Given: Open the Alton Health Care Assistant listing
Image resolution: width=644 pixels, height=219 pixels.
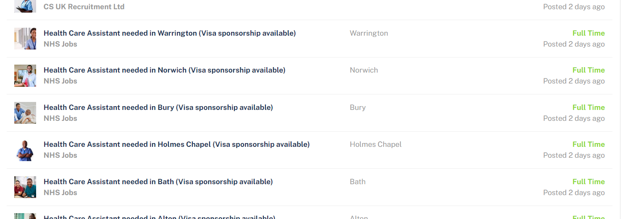Looking at the screenshot, I should coord(160,217).
